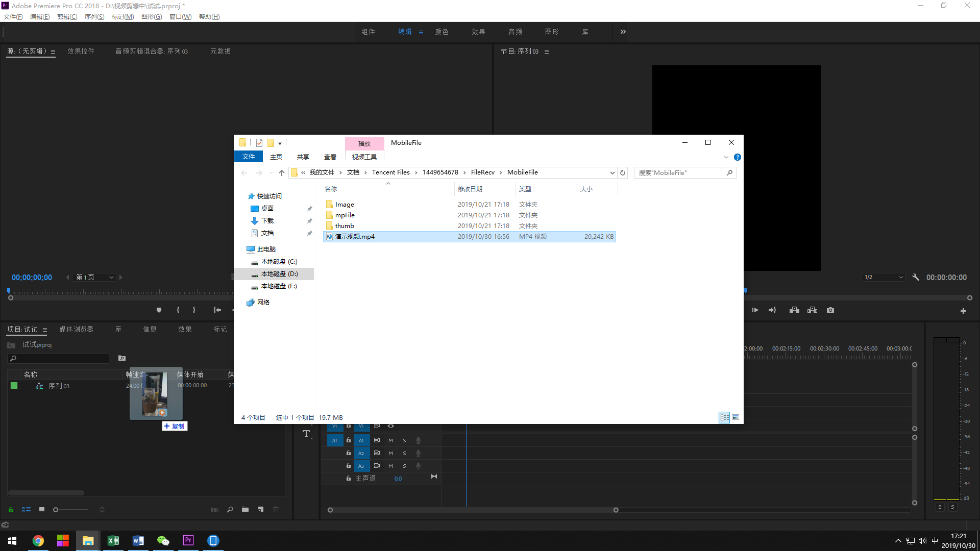Click Add Marker in Source monitor

coord(159,310)
